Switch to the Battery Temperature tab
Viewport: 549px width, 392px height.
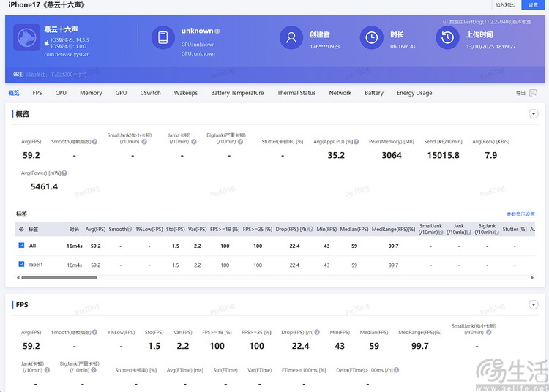tap(237, 93)
